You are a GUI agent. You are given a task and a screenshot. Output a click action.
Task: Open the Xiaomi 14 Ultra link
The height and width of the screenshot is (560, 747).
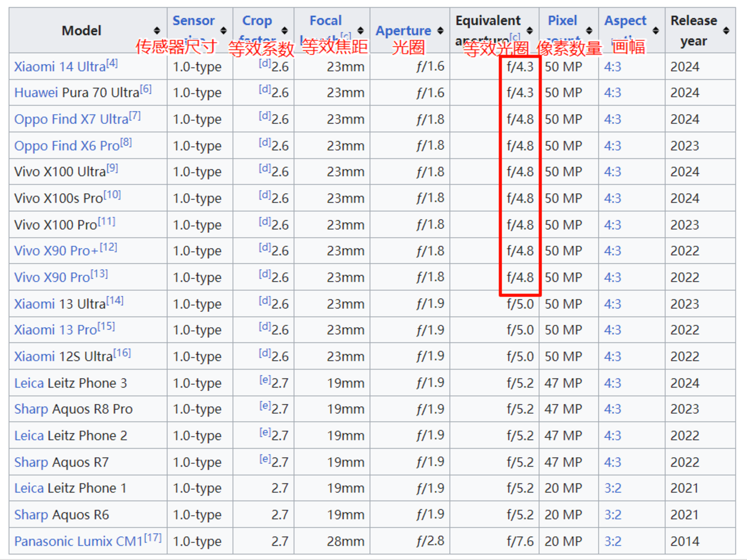click(60, 67)
